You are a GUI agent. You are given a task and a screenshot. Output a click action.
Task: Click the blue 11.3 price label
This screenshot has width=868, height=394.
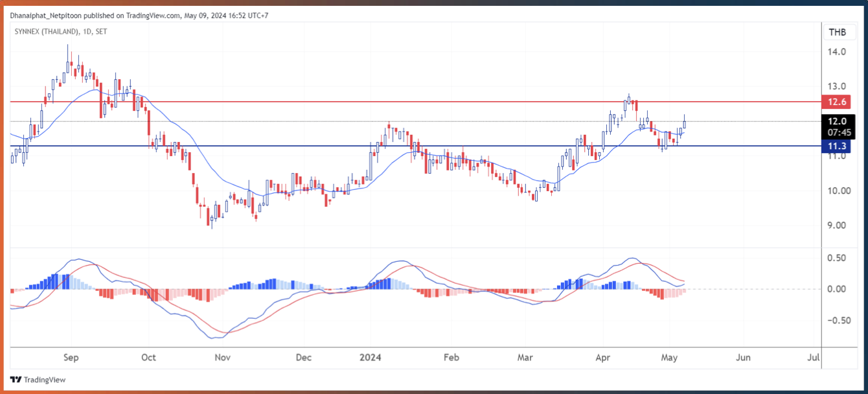837,146
